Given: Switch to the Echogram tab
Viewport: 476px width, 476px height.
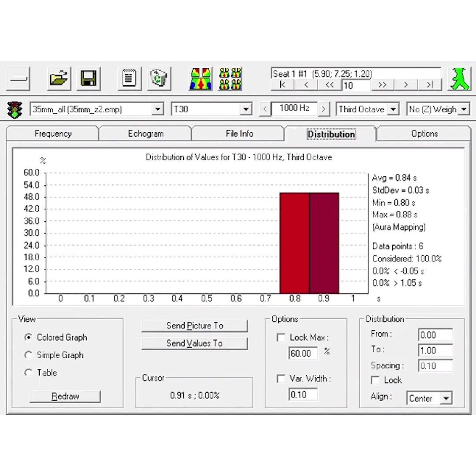Looking at the screenshot, I should click(x=145, y=134).
